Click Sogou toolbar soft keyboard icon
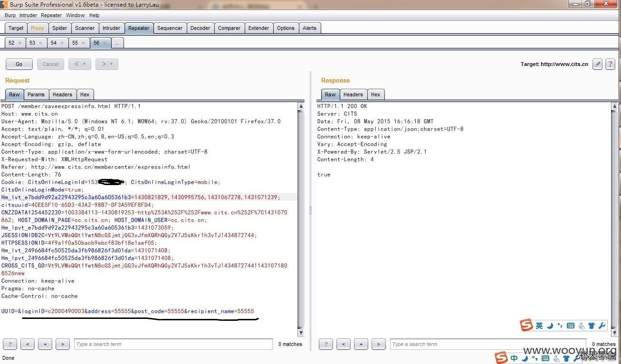This screenshot has width=621, height=364. click(571, 326)
